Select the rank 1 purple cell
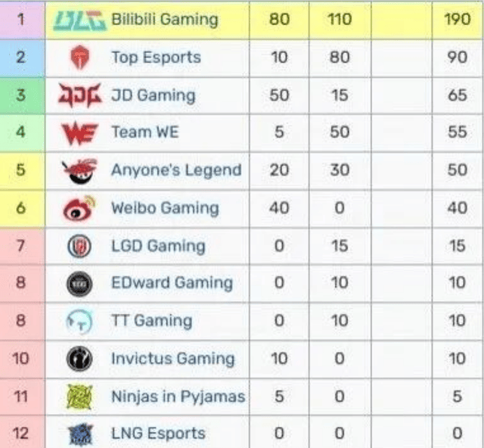 click(x=22, y=20)
